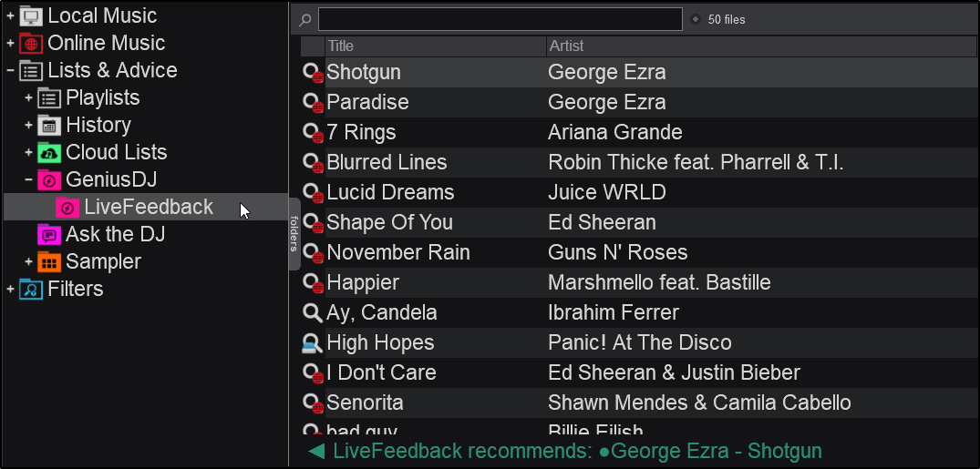The height and width of the screenshot is (469, 980).
Task: Click inside the search input field
Action: coord(500,19)
